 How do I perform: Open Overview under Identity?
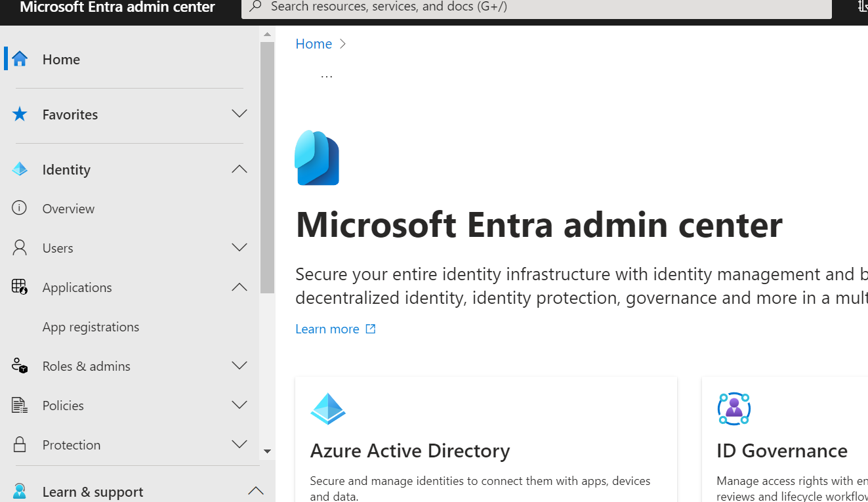(68, 209)
